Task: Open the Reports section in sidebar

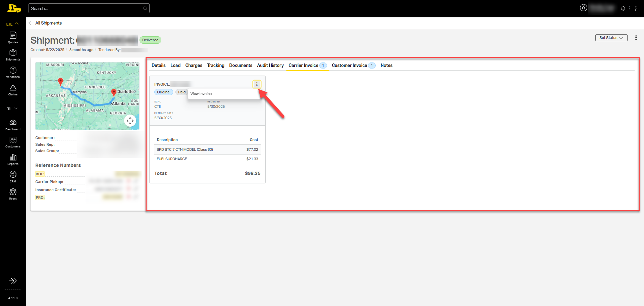Action: pos(13,160)
